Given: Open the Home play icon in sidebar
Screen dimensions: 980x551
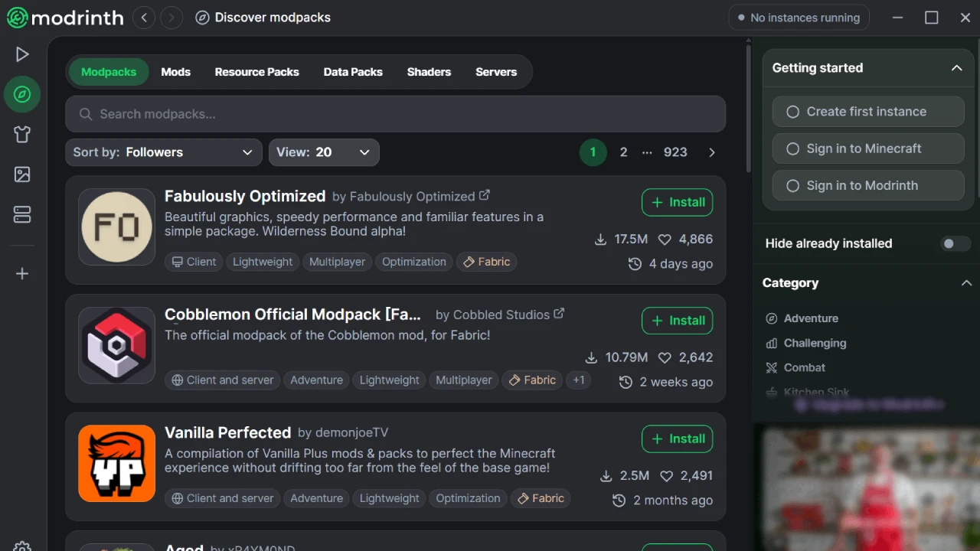Looking at the screenshot, I should pyautogui.click(x=22, y=54).
